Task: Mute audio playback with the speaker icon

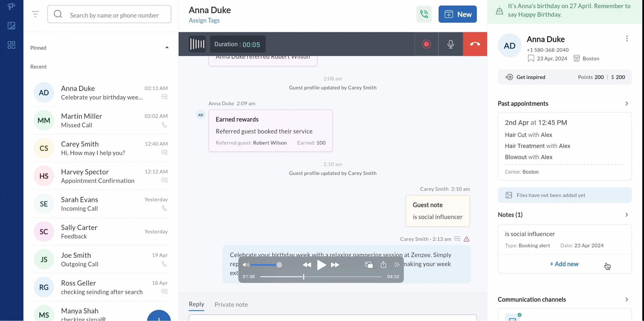Action: coord(246,265)
